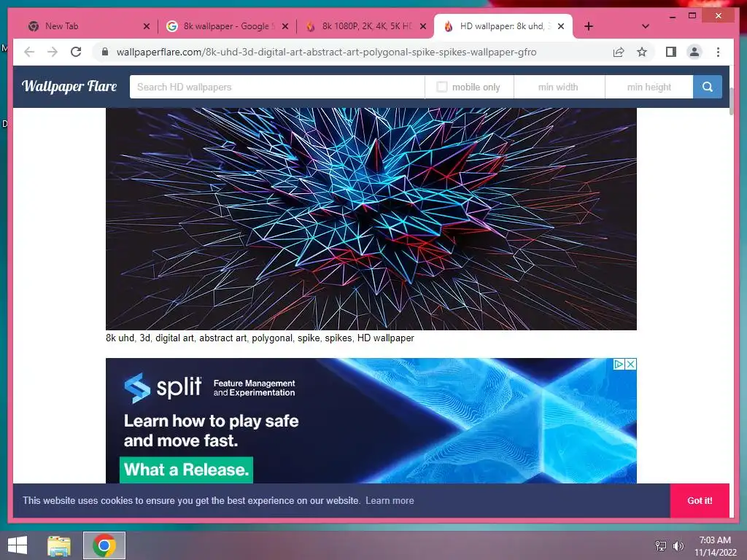This screenshot has height=560, width=747.
Task: Open the AdChoices info icon
Action: click(619, 365)
